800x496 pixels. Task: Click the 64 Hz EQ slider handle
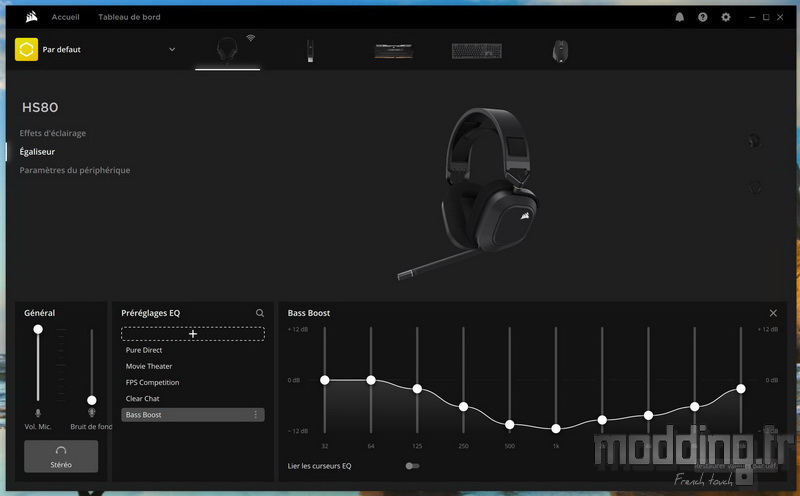point(371,380)
